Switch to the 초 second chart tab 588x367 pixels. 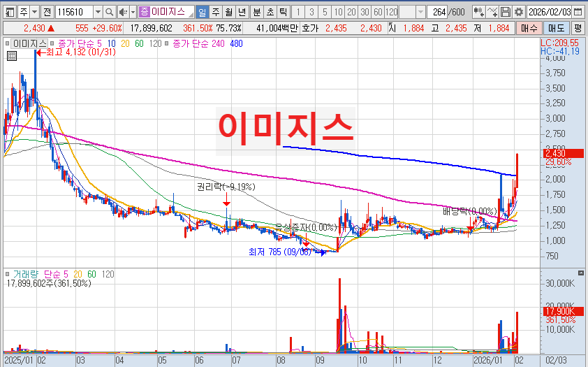tap(270, 13)
